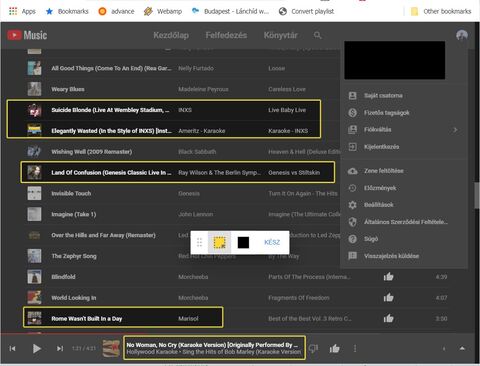The width and height of the screenshot is (480, 366).
Task: Skip to the previous track
Action: pyautogui.click(x=12, y=349)
